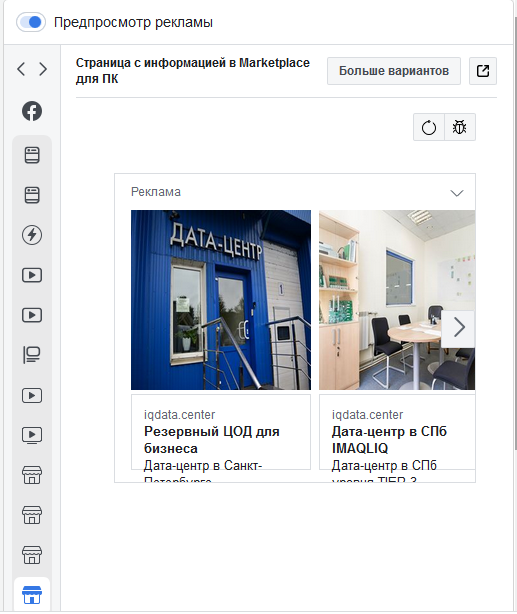
Task: Click Дата-центр в СПб IMAQLIQ headline
Action: tap(389, 440)
